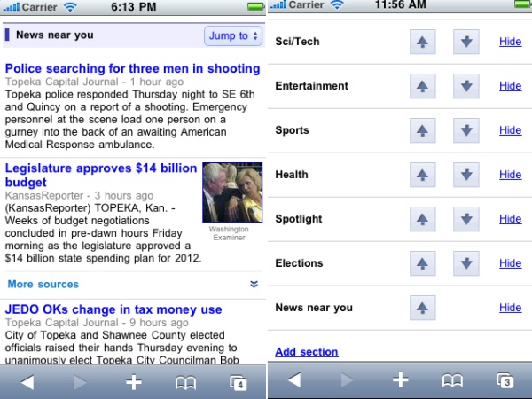Screen dimensions: 532x399
Task: Open tabs icon showing 4 pages
Action: tap(239, 383)
